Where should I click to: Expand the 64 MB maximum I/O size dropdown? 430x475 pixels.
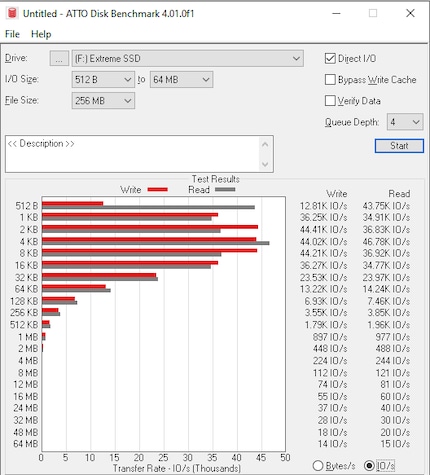(x=181, y=80)
